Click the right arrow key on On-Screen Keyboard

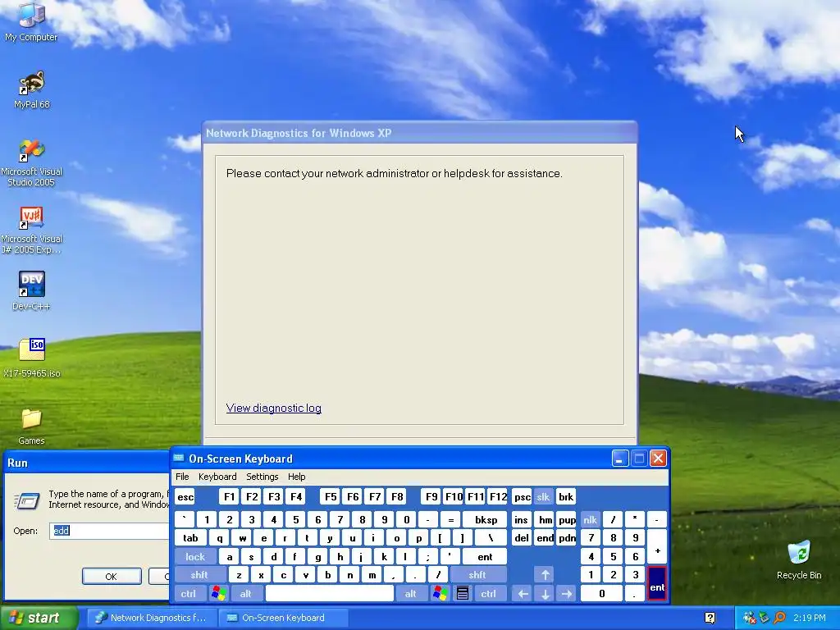click(566, 594)
